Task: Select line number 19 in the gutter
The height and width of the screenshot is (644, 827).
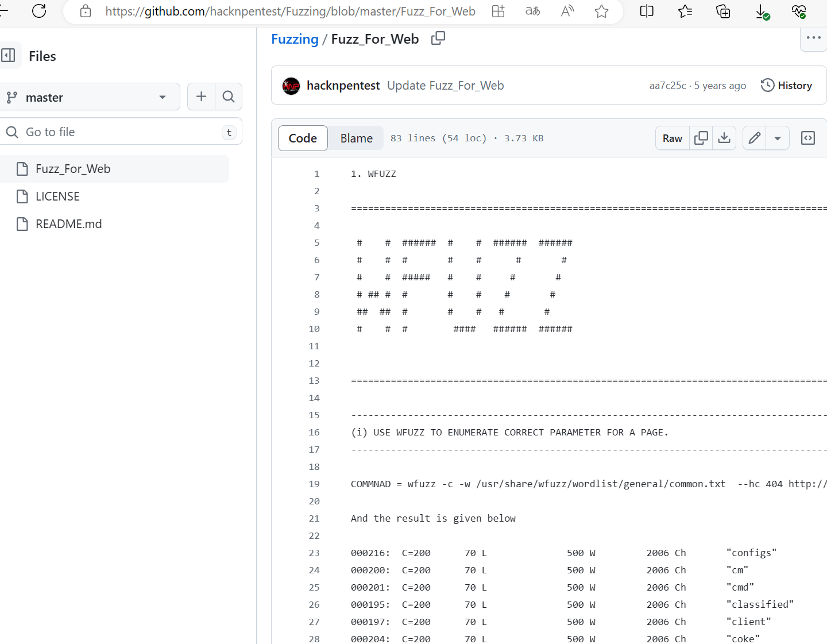Action: pyautogui.click(x=314, y=484)
